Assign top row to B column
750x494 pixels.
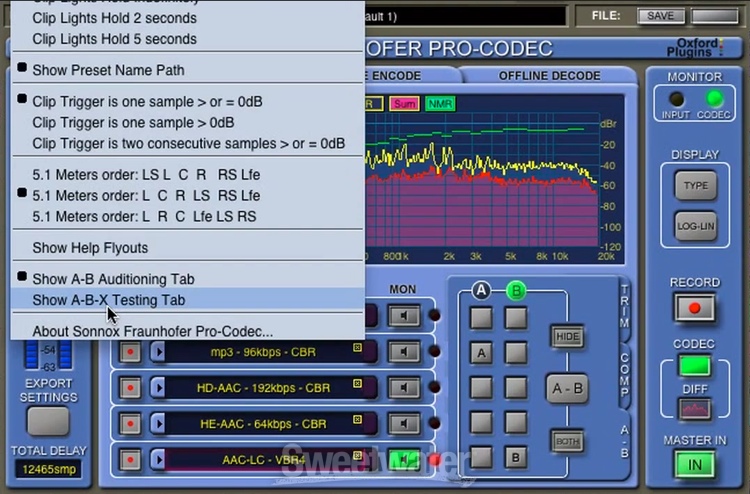(516, 318)
